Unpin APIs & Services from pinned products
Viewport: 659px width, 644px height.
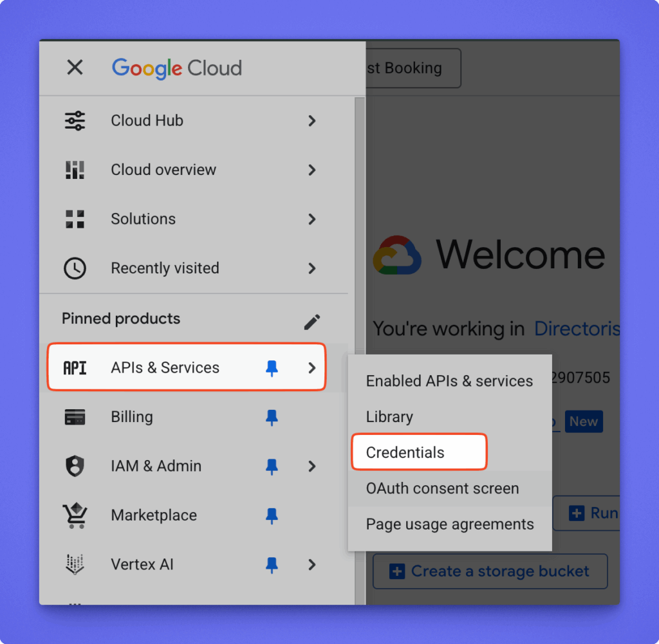coord(272,368)
